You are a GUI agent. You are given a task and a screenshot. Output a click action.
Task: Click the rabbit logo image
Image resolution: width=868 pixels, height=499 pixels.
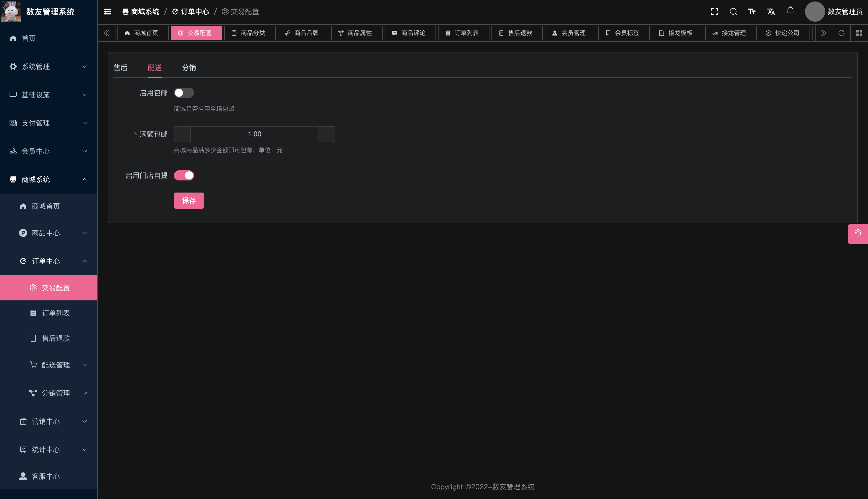click(x=11, y=12)
